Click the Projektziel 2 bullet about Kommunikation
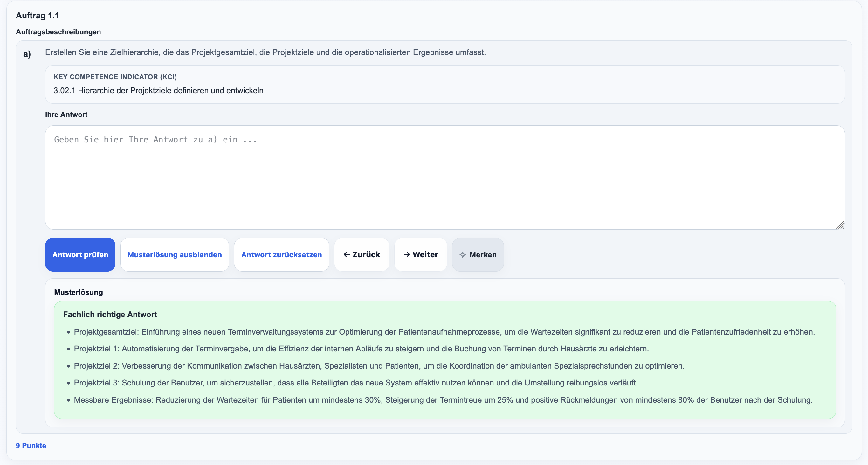The height and width of the screenshot is (465, 868). 379,366
